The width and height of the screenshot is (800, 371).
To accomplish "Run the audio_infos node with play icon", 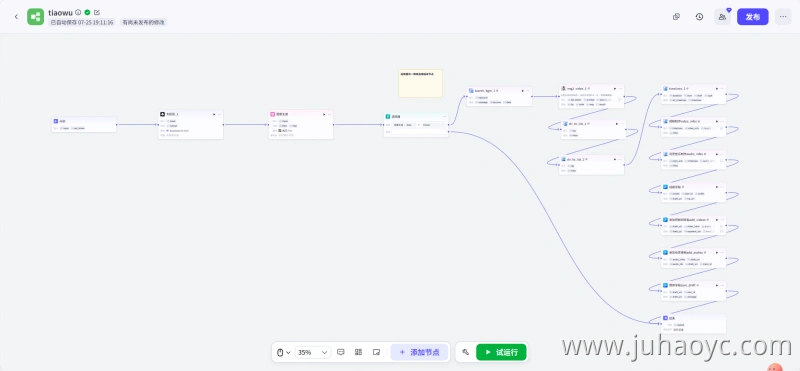I will tap(717, 154).
